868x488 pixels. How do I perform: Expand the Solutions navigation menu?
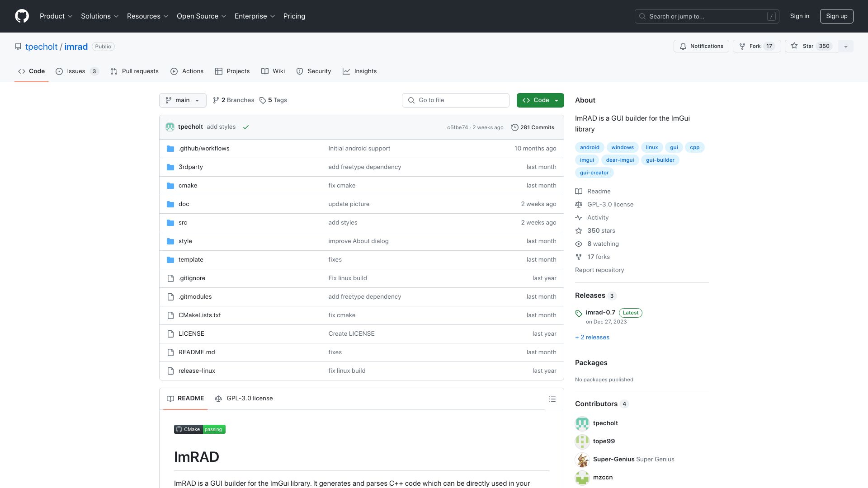100,16
